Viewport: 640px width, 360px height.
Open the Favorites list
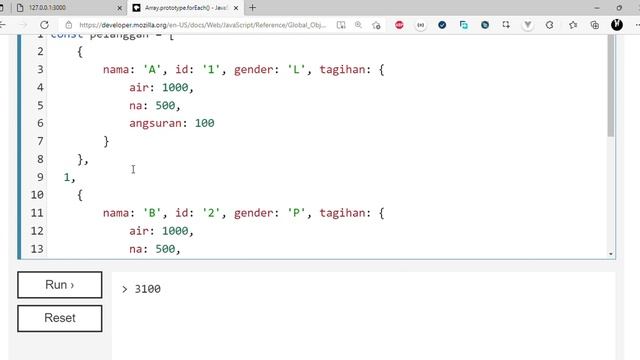(x=573, y=25)
